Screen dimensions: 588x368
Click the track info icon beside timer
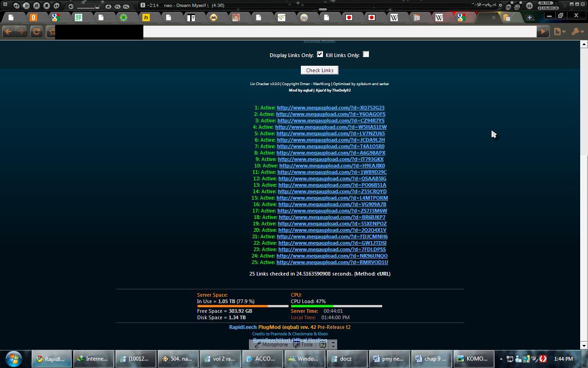tap(143, 5)
